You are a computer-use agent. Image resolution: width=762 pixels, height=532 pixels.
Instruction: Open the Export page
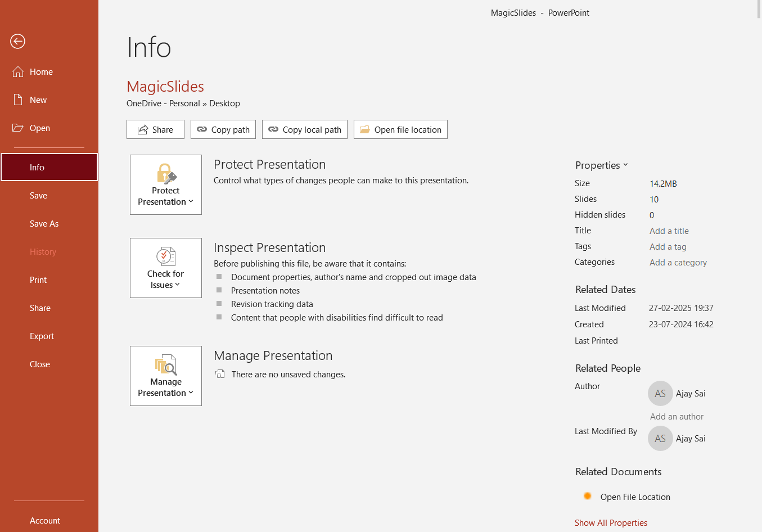point(49,336)
